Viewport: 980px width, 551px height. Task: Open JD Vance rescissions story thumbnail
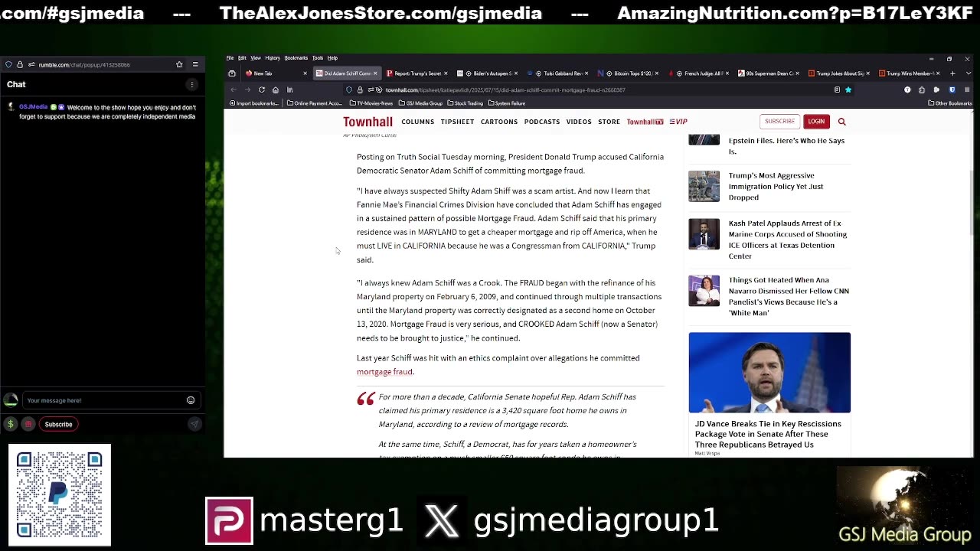[x=769, y=372]
